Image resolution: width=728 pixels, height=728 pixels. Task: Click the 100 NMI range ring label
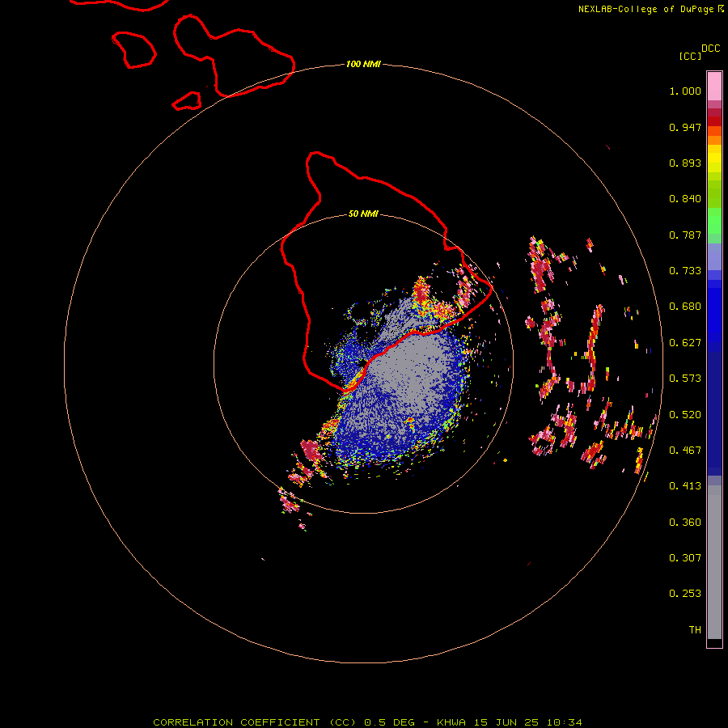(x=363, y=64)
